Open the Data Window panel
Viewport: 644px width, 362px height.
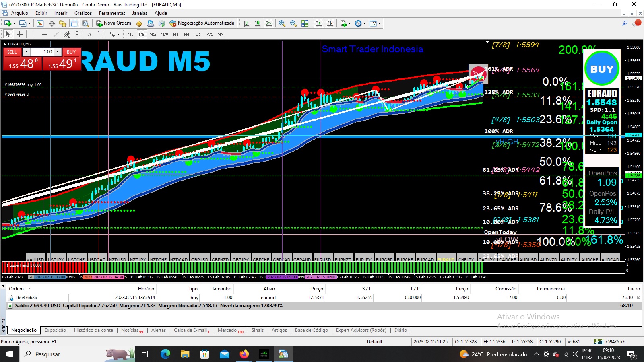click(52, 23)
